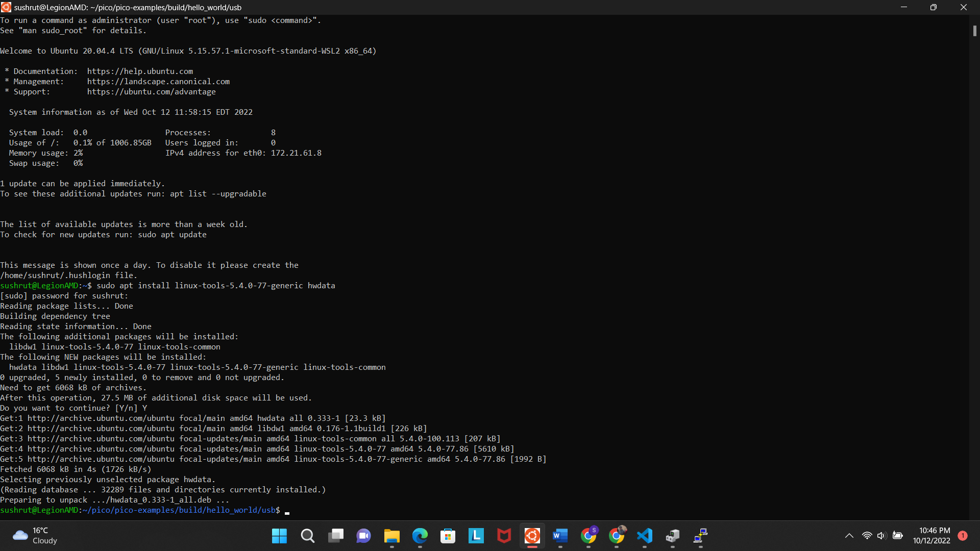Open Task View from the taskbar
This screenshot has height=551, width=980.
[336, 536]
